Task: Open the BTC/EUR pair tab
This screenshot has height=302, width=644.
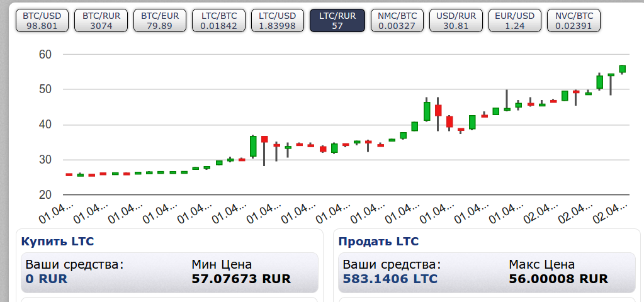Action: coord(160,21)
